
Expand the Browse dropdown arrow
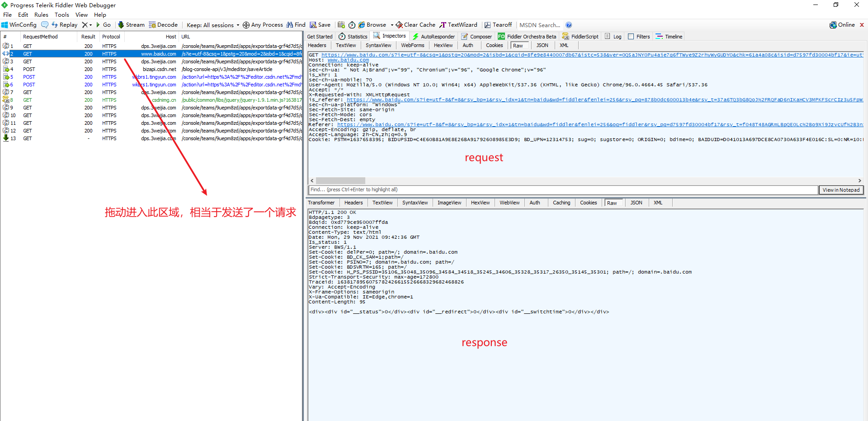pos(392,25)
